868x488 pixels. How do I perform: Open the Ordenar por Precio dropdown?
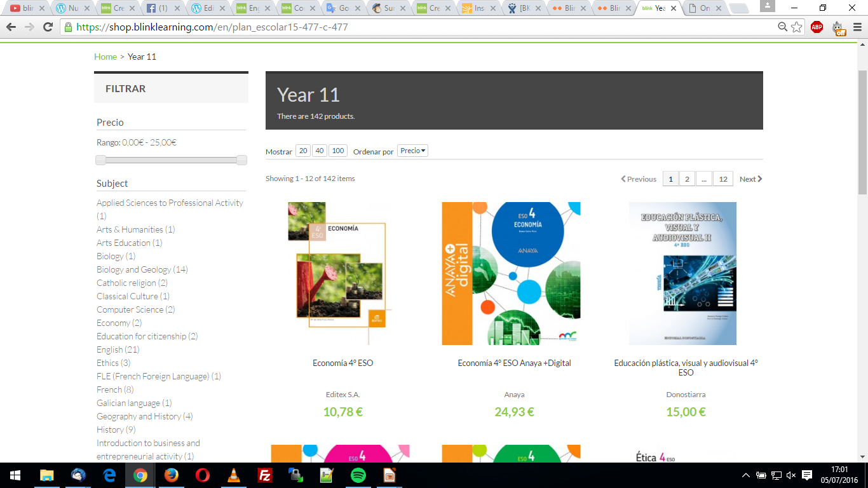point(412,151)
